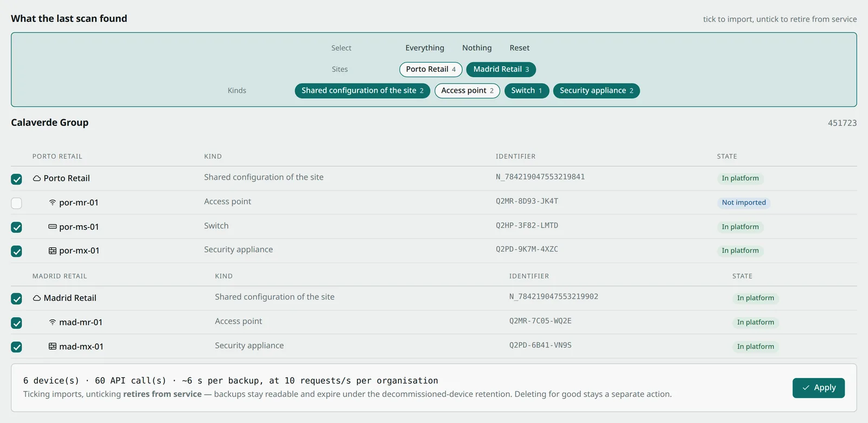Select Everything in the scan list
Screen dimensions: 868x423
(425, 48)
